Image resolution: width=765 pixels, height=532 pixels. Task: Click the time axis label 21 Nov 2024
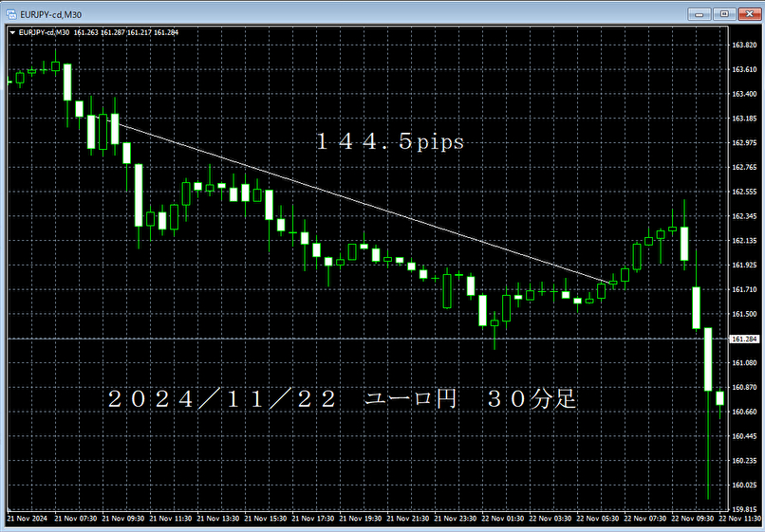pyautogui.click(x=28, y=519)
